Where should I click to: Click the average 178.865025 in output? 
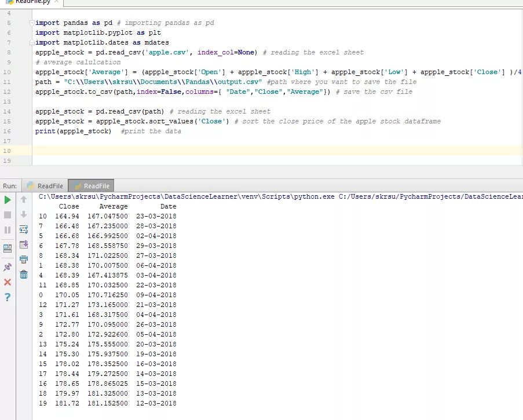[x=107, y=384]
